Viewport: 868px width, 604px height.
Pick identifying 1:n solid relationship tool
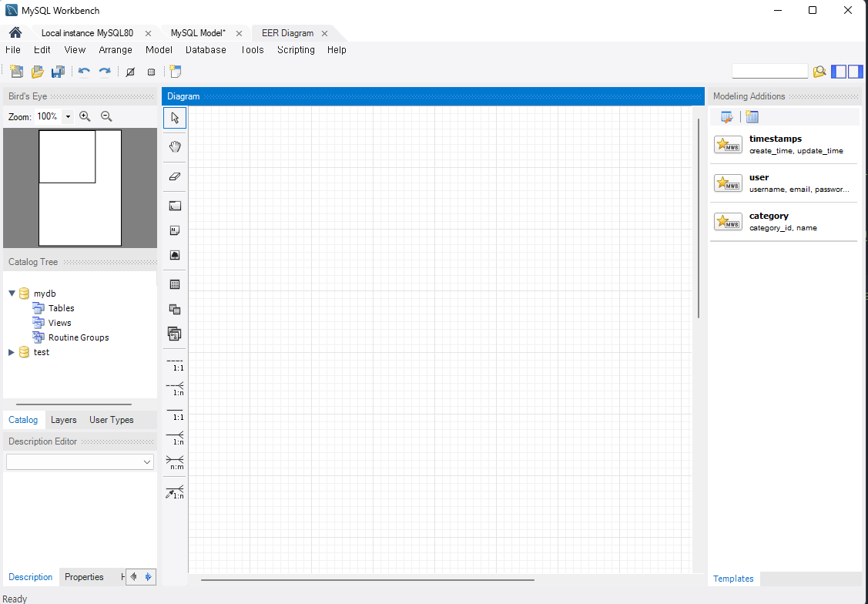[x=175, y=438]
